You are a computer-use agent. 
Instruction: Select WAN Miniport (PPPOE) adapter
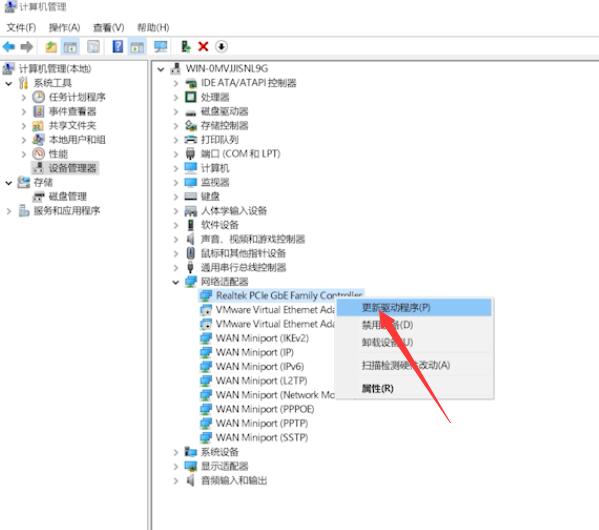click(265, 409)
